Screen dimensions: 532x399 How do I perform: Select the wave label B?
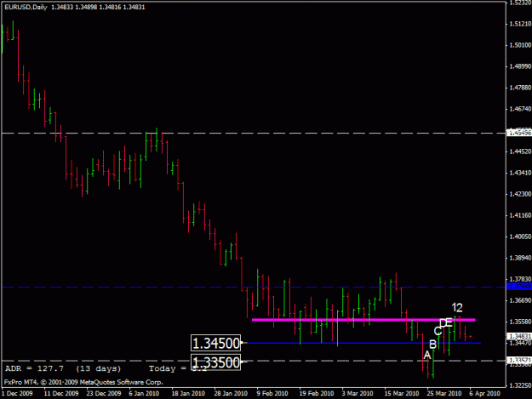coord(433,345)
